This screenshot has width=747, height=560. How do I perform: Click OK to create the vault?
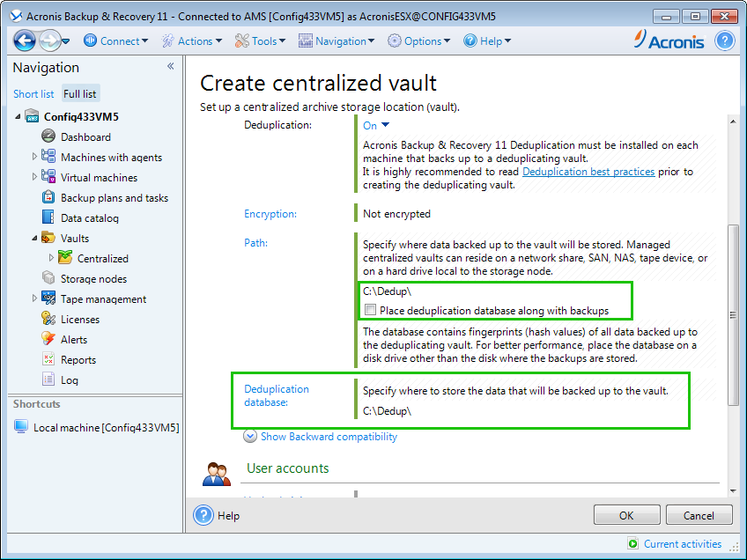click(x=626, y=515)
